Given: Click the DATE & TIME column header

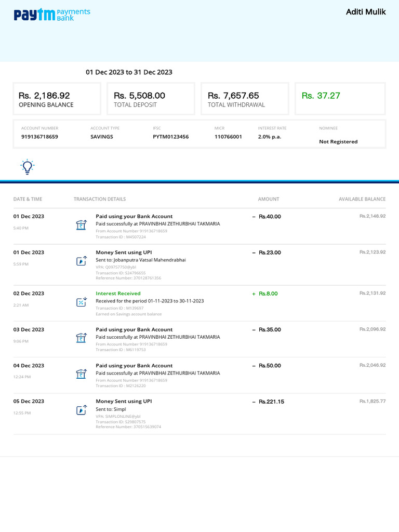Looking at the screenshot, I should point(28,199).
